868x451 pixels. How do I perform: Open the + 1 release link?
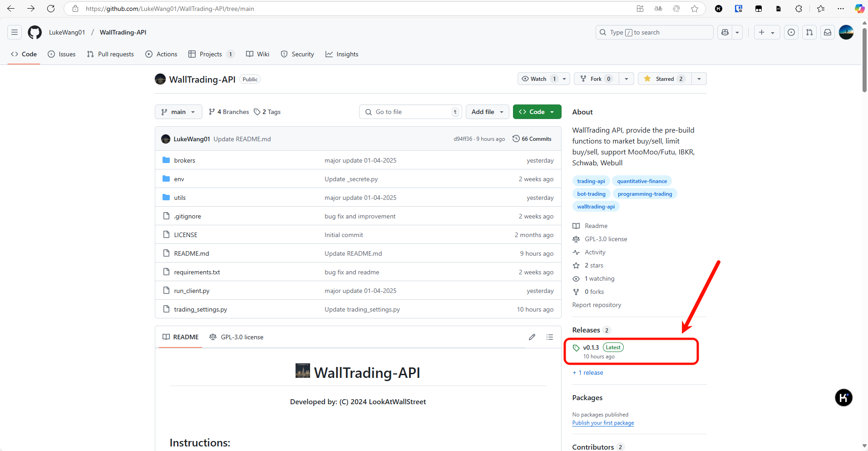click(x=588, y=372)
